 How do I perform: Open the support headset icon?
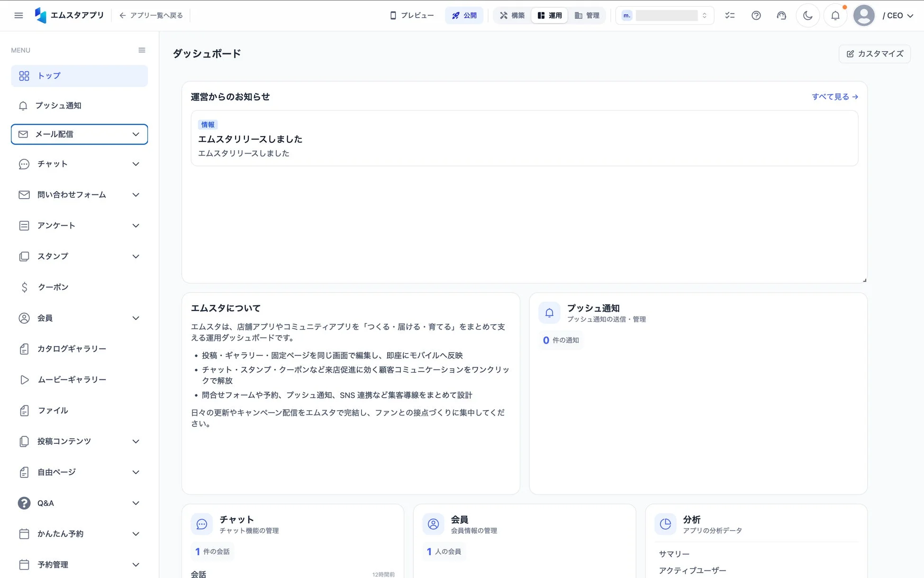[781, 15]
